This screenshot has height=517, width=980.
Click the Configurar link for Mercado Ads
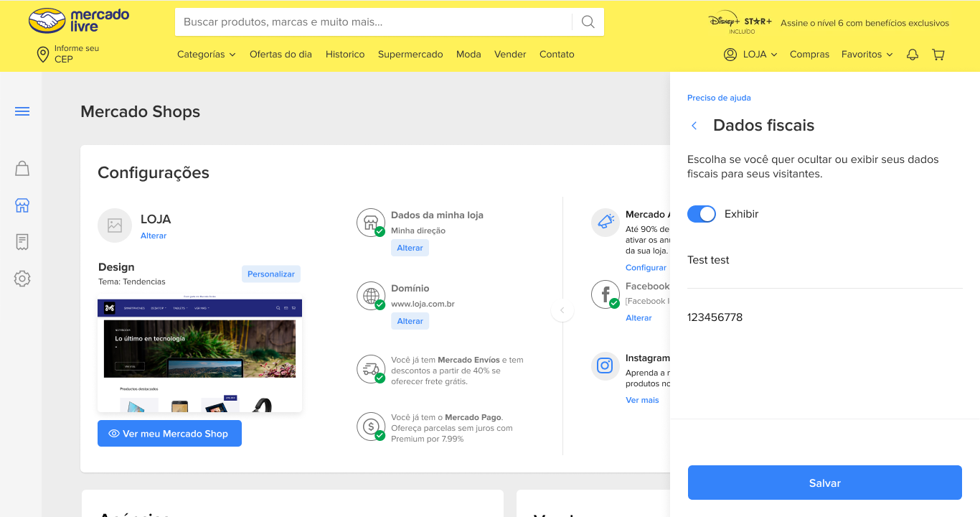[x=646, y=268]
